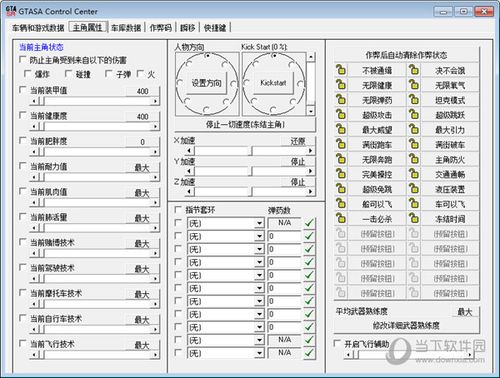
Task: Toggle the lock icon beside 满街破车
Action: pyautogui.click(x=414, y=144)
